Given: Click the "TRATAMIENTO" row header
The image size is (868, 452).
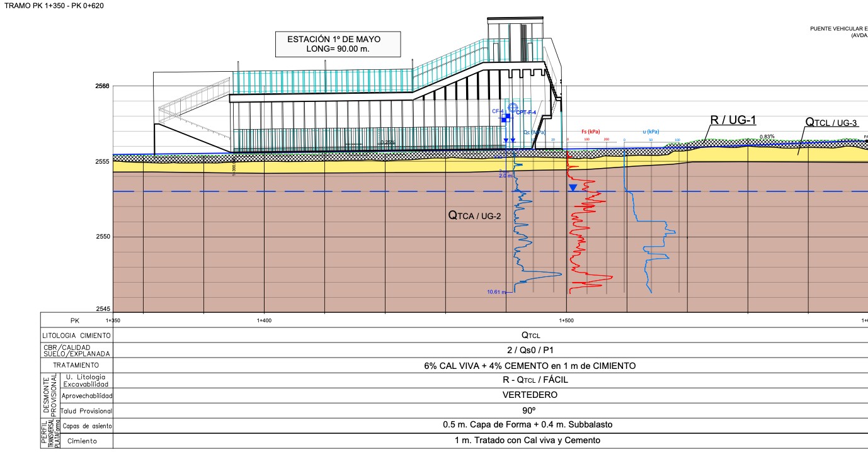Looking at the screenshot, I should coord(75,365).
